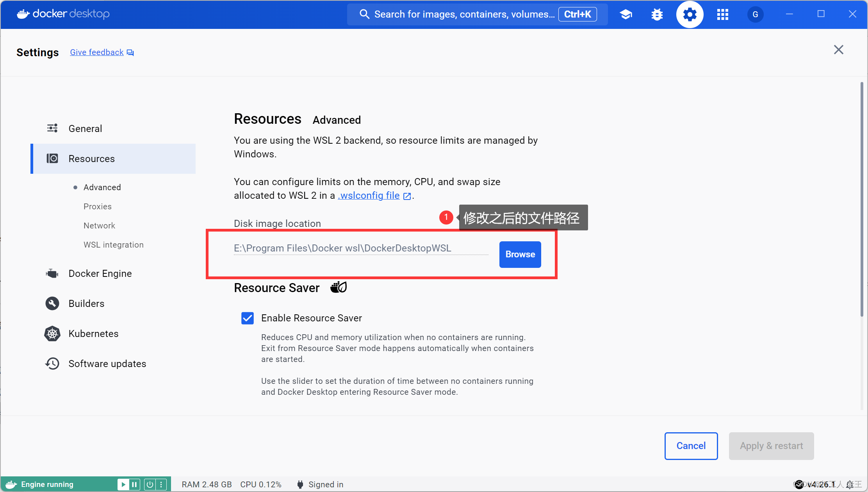868x492 pixels.
Task: Click the General sliders icon
Action: tap(52, 128)
